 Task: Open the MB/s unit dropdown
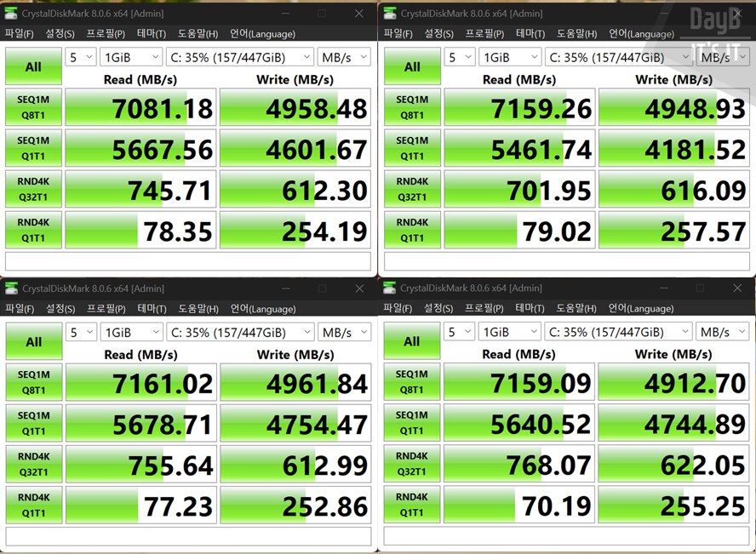coord(344,56)
